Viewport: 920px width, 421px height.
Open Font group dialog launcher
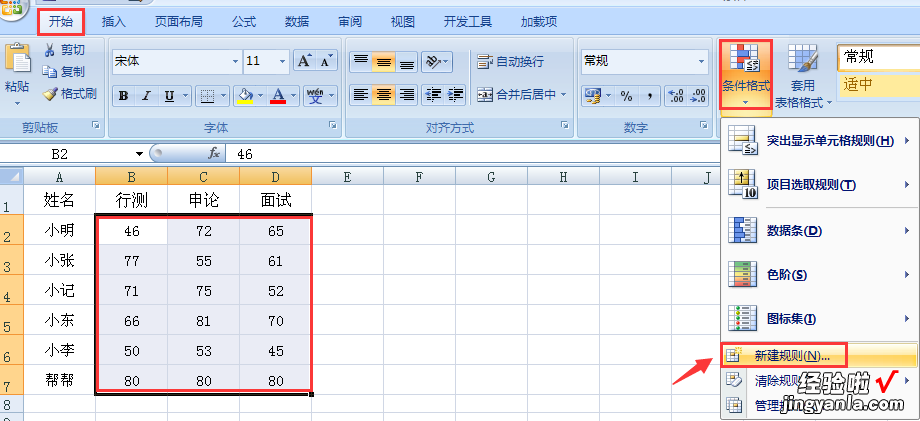click(333, 125)
